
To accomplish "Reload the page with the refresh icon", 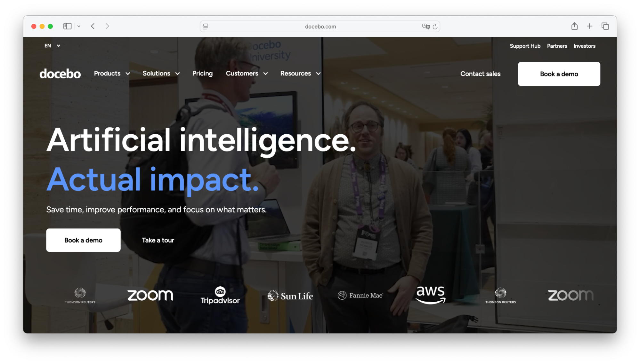I will pos(435,27).
